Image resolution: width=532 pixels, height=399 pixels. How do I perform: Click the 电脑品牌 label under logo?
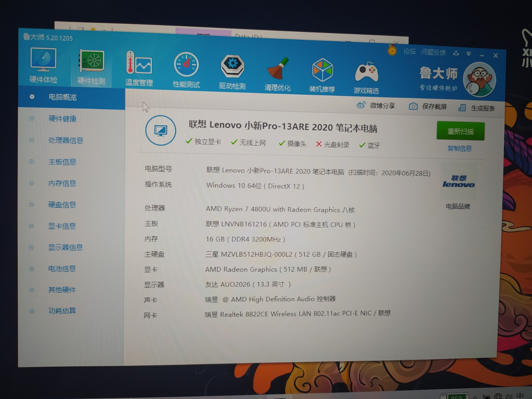click(458, 206)
